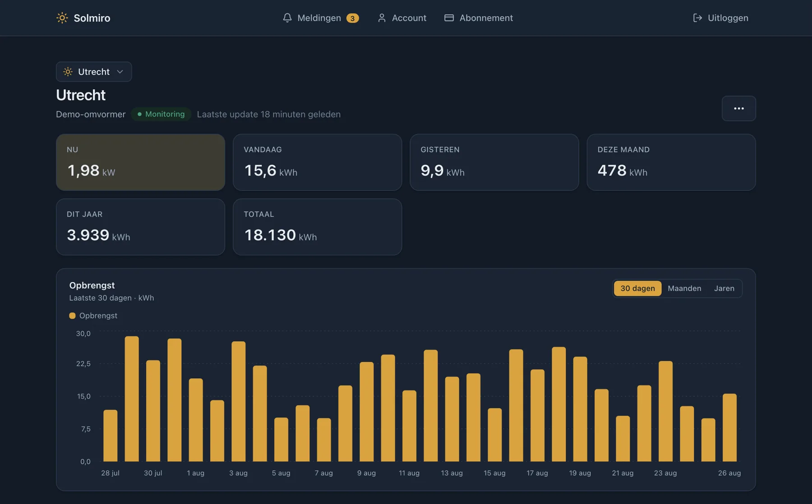812x504 pixels.
Task: Click the Abonnement card icon
Action: coord(449,18)
